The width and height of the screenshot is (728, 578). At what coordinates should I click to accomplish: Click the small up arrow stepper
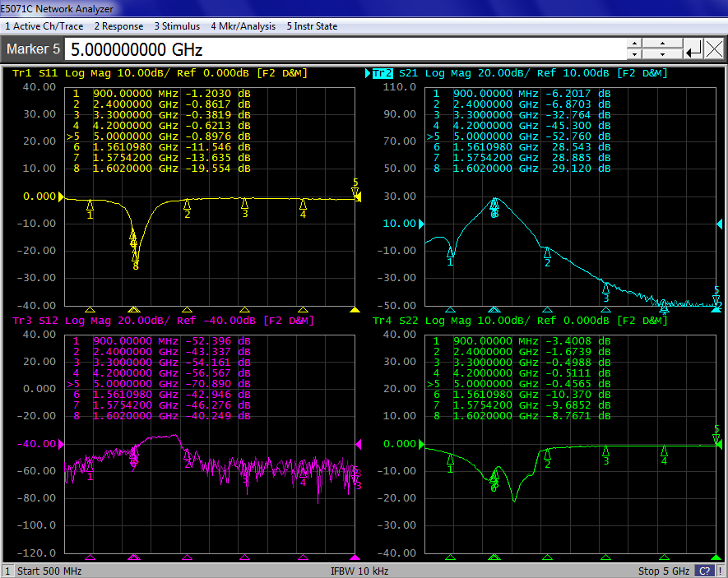pyautogui.click(x=633, y=44)
